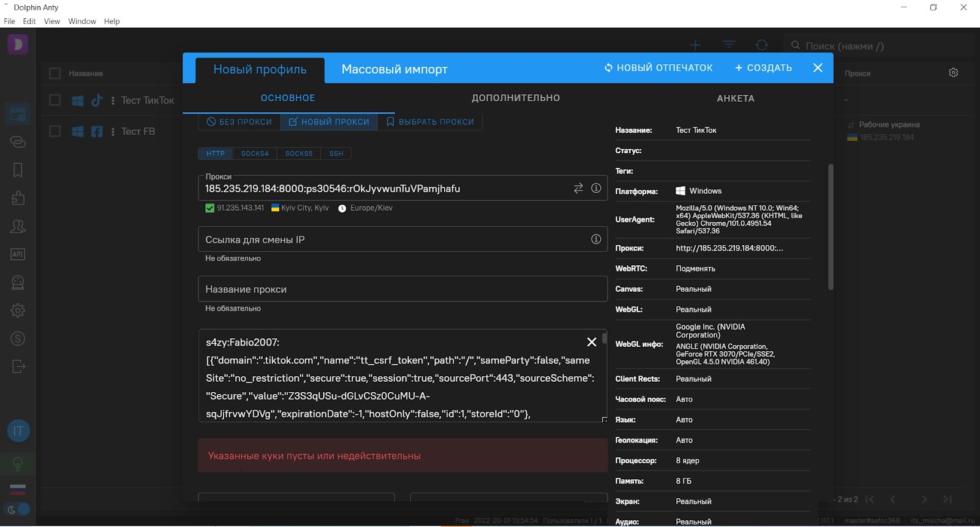
Task: Select SSH proxy type
Action: (336, 153)
